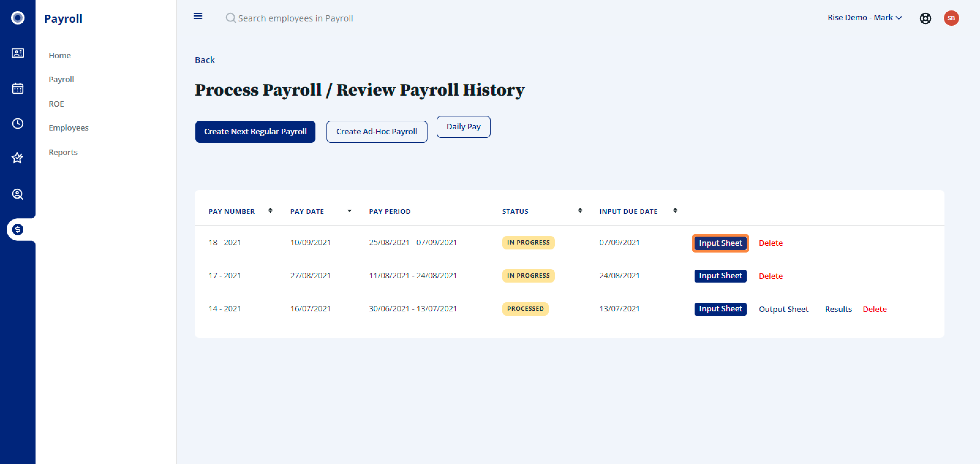
Task: Click the Daily Pay button
Action: pyautogui.click(x=463, y=127)
